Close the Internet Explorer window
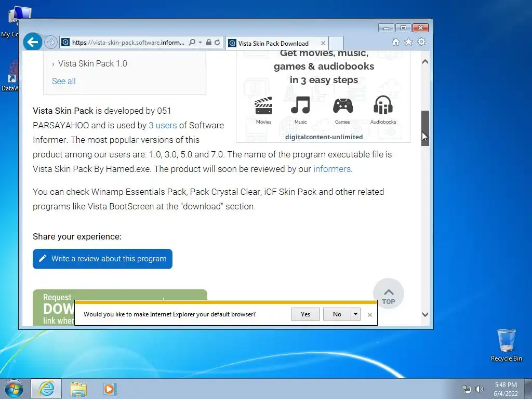This screenshot has width=532, height=399. (x=420, y=28)
